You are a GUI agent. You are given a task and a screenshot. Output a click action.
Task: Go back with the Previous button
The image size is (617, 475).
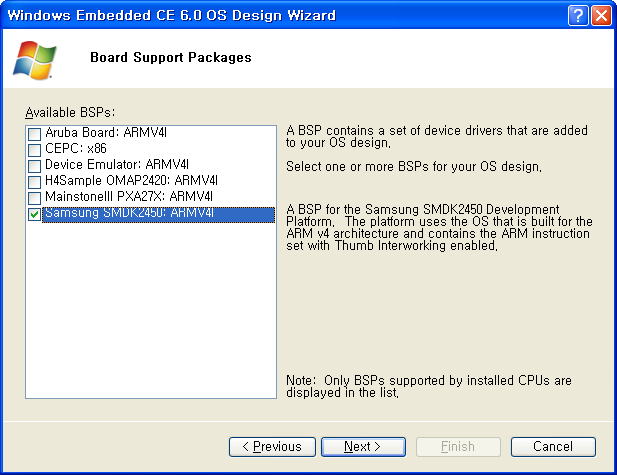coord(272,447)
